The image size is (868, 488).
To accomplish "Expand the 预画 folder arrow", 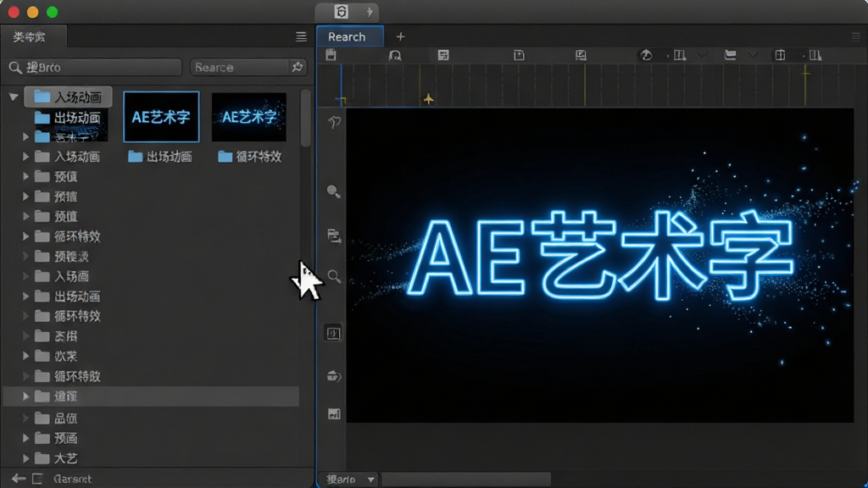I will [26, 438].
